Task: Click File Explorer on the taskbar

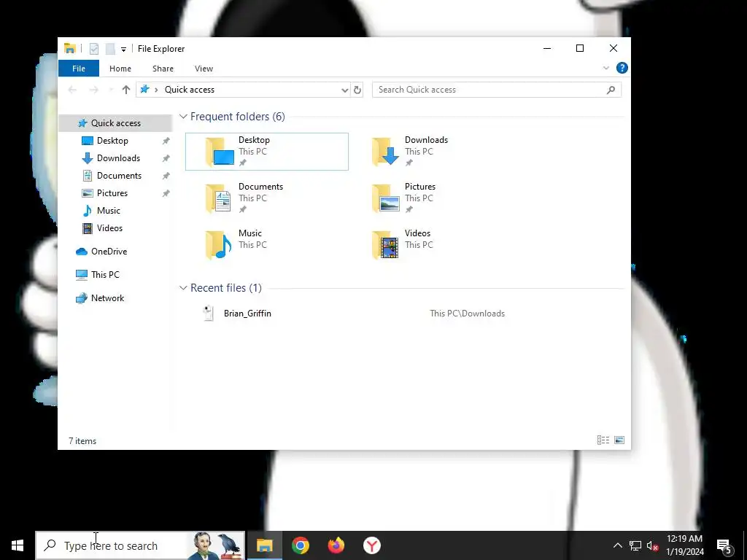Action: tap(264, 545)
